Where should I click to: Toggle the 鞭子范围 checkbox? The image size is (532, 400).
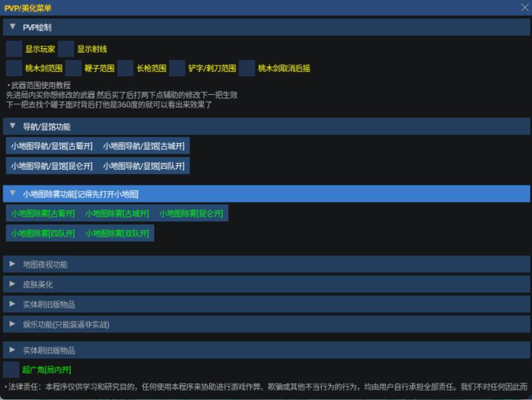point(73,68)
